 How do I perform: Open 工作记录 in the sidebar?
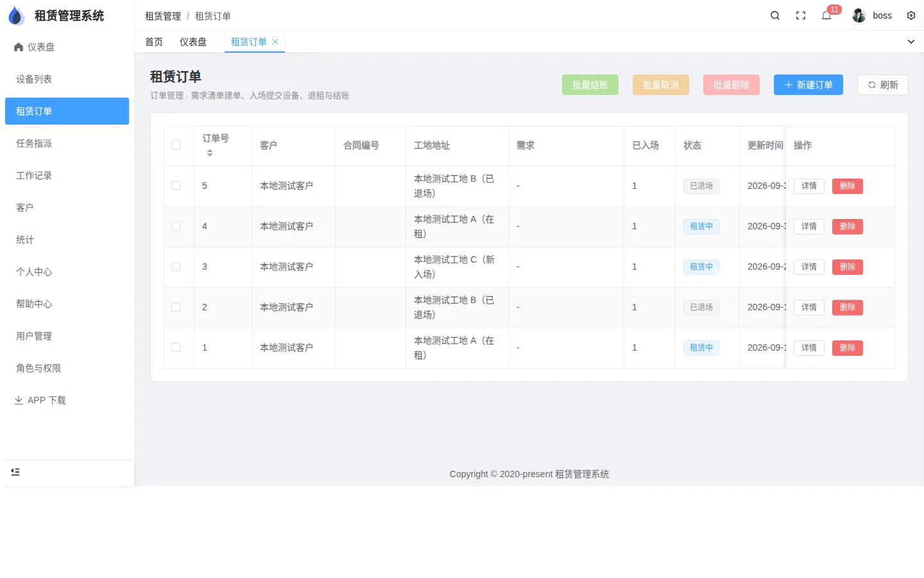click(x=67, y=175)
